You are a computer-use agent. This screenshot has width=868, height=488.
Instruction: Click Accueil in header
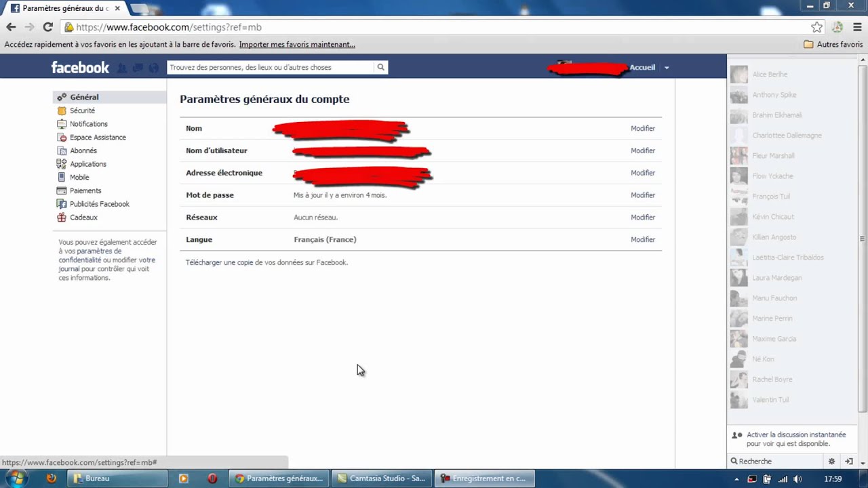(x=642, y=67)
